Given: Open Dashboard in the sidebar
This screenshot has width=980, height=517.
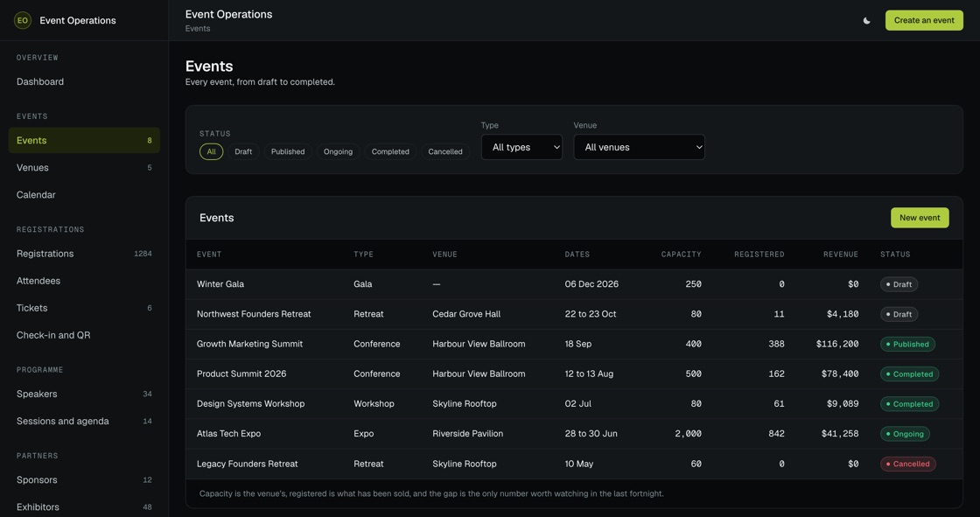Looking at the screenshot, I should [x=84, y=82].
